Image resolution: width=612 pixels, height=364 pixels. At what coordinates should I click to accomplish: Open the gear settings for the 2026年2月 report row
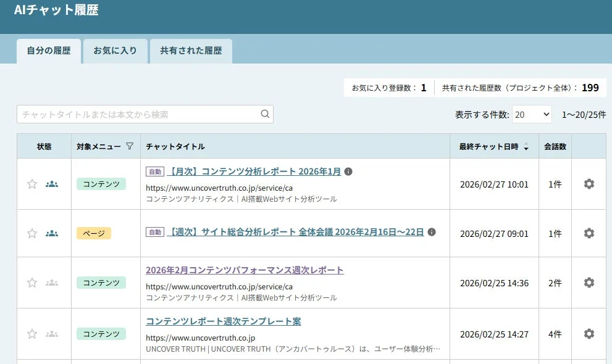pos(589,283)
